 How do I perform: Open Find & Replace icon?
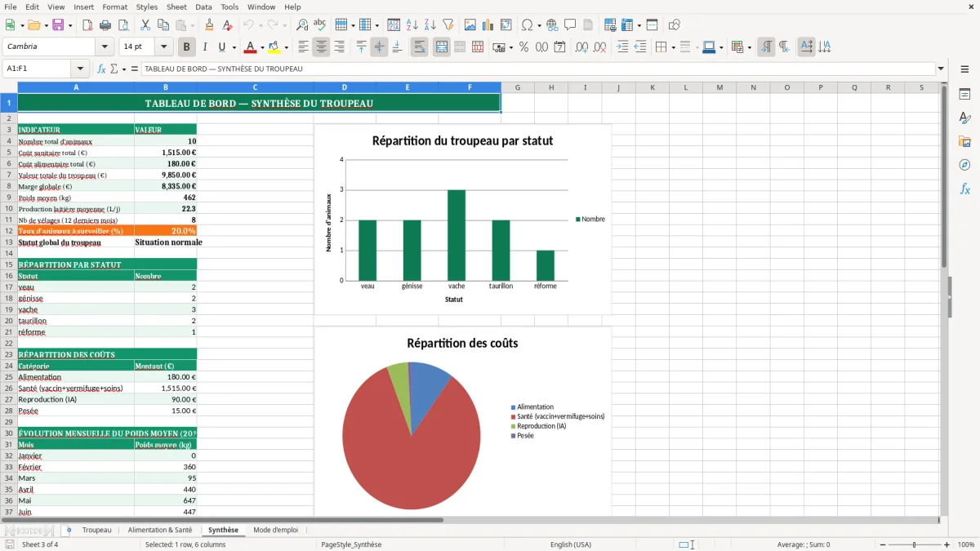click(x=302, y=25)
